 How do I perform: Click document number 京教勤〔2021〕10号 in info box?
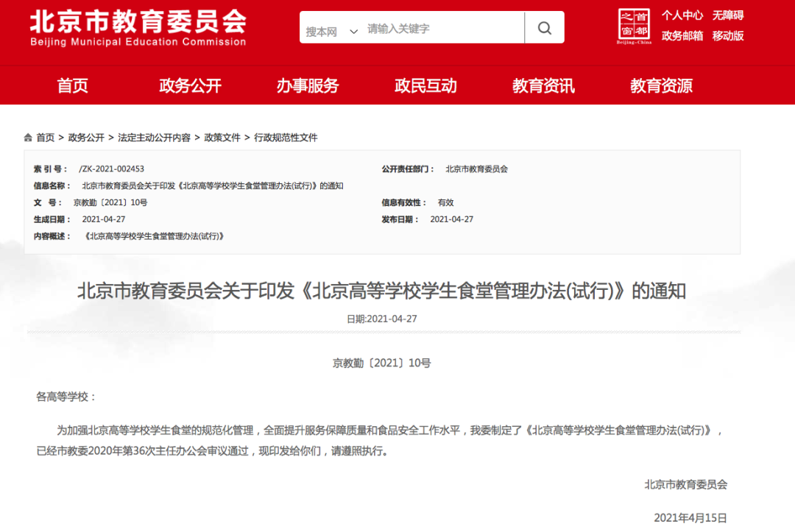pyautogui.click(x=110, y=202)
